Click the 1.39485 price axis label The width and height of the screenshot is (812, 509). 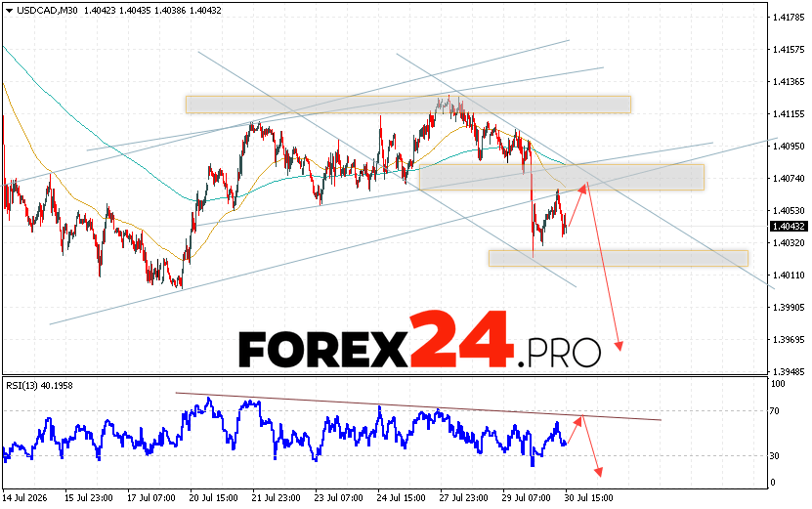pyautogui.click(x=789, y=372)
